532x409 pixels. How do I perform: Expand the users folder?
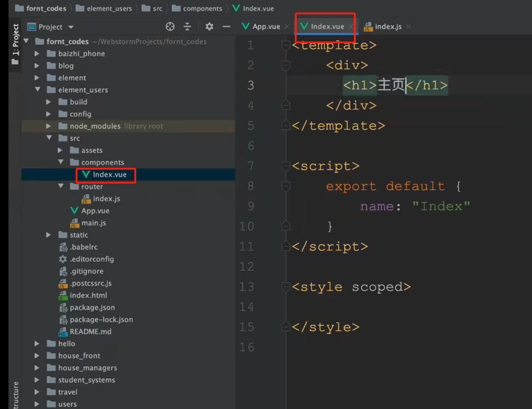click(37, 404)
